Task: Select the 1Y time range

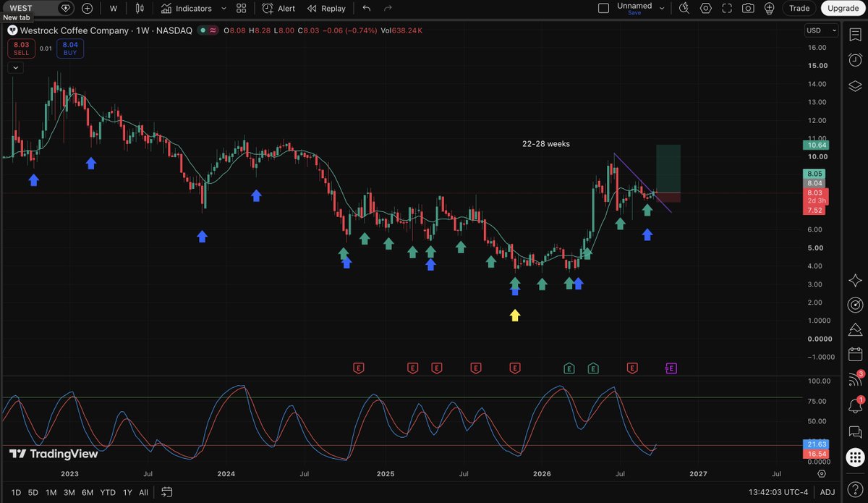Action: click(x=127, y=492)
